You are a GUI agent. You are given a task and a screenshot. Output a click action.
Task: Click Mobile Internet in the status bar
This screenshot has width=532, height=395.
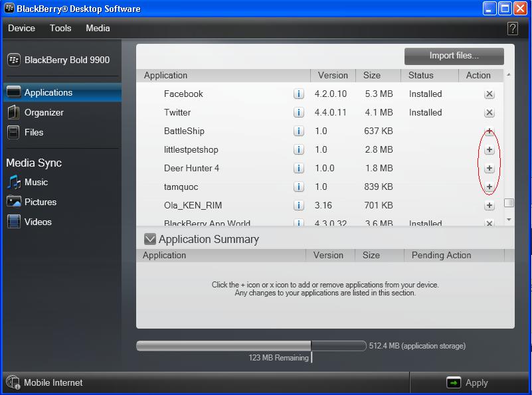53,382
